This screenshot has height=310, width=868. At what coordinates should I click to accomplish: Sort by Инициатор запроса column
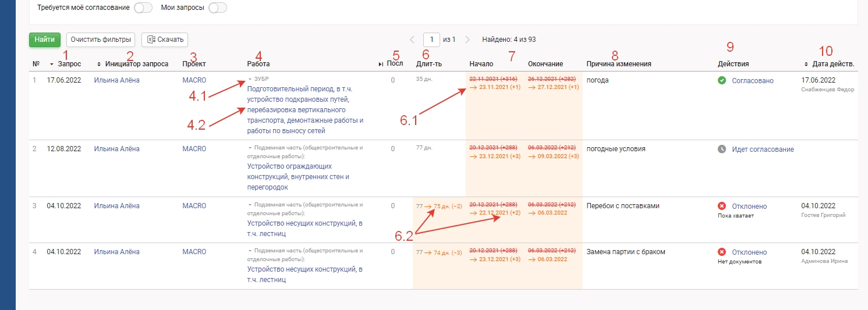pyautogui.click(x=98, y=64)
